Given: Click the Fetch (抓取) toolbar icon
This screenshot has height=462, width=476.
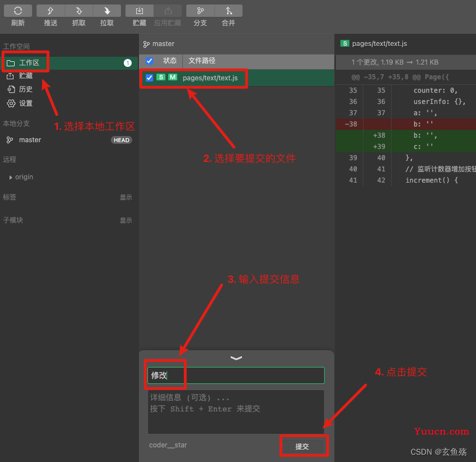Looking at the screenshot, I should coord(79,11).
